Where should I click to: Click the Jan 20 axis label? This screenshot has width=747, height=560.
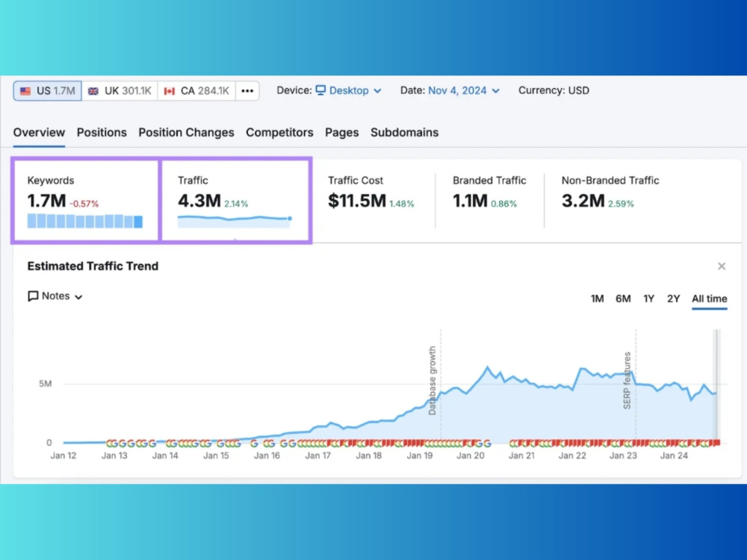pyautogui.click(x=470, y=455)
